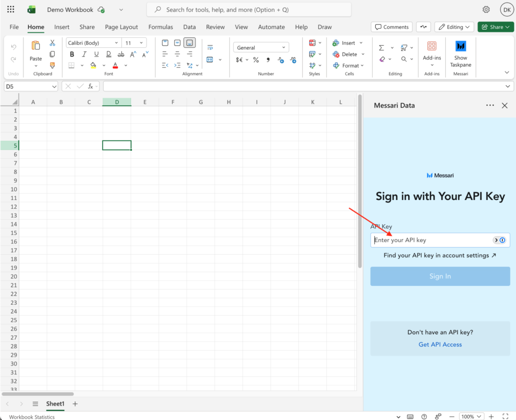516x420 pixels.
Task: Apply the red font color
Action: coord(115,65)
